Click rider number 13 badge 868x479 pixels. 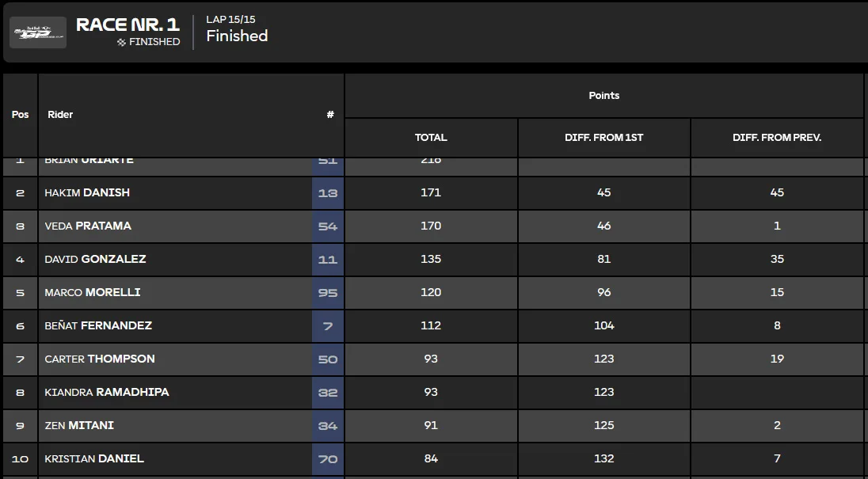[328, 193]
